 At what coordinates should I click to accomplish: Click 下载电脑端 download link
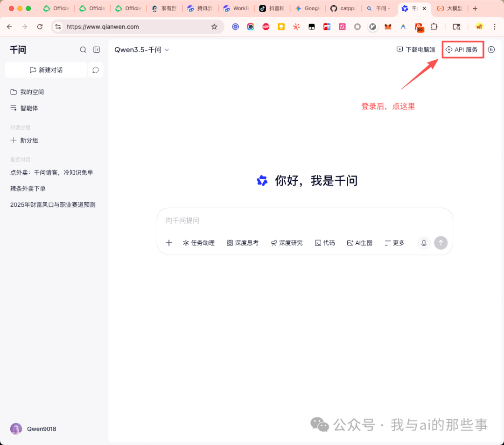416,49
